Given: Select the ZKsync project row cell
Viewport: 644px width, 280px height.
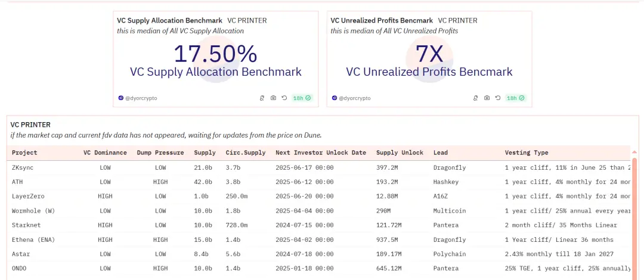Looking at the screenshot, I should pyautogui.click(x=23, y=167).
